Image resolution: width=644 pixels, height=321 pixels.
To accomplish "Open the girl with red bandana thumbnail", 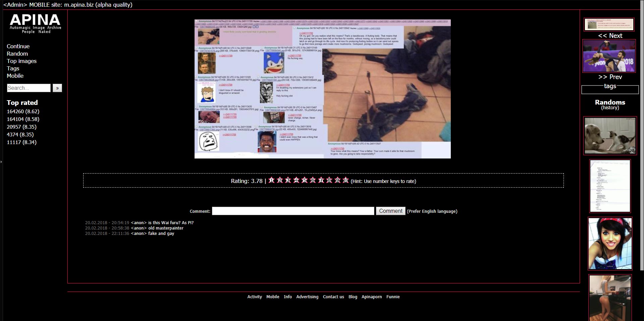I will pyautogui.click(x=610, y=244).
